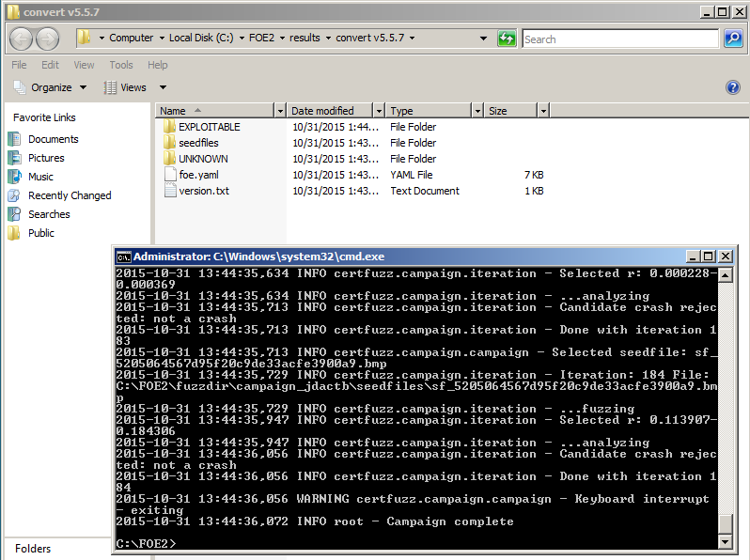Minimize the cmd.exe window

pos(694,257)
